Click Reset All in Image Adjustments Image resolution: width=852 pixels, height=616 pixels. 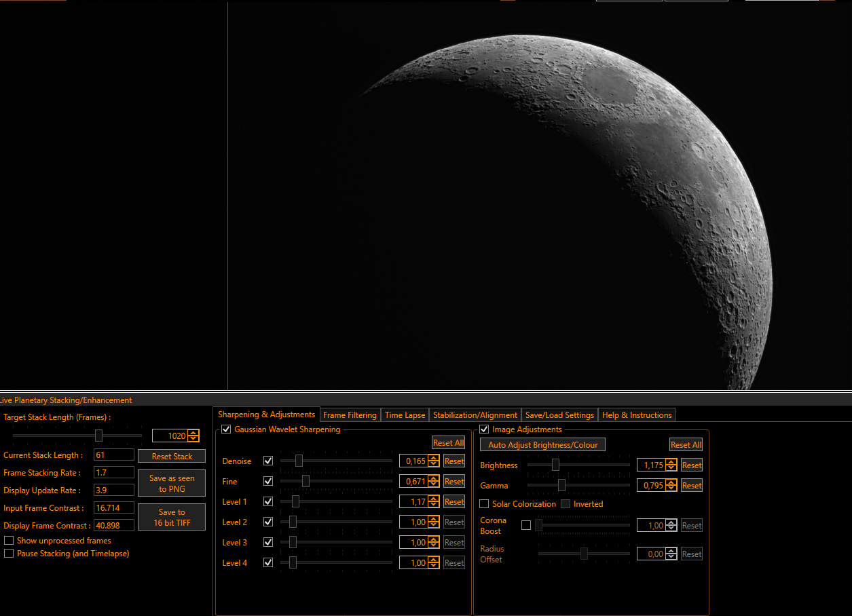(x=686, y=445)
